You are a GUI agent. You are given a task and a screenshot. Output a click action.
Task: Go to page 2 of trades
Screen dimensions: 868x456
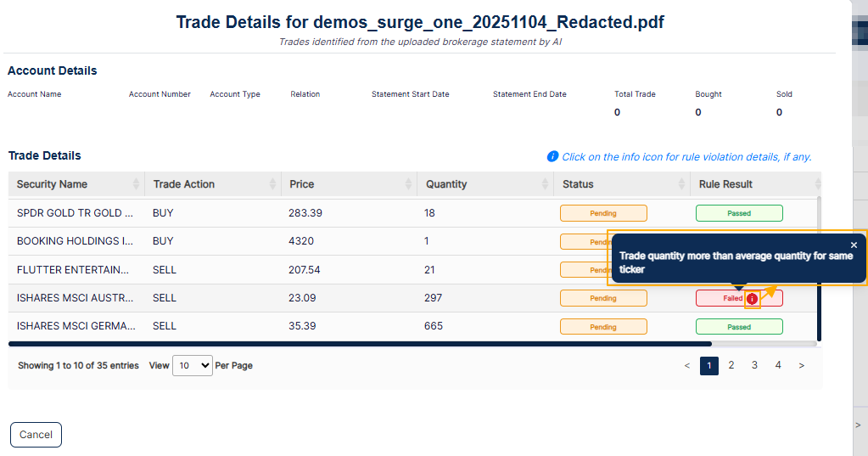click(731, 365)
